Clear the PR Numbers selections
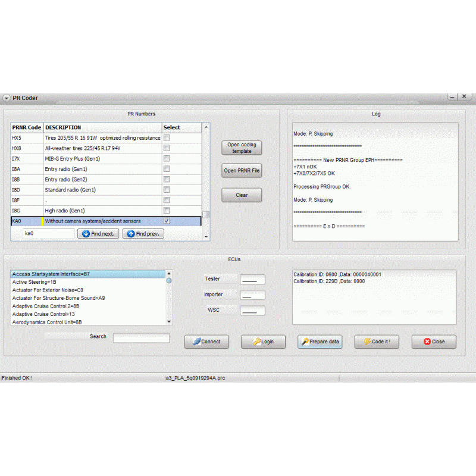This screenshot has height=476, width=476. click(242, 195)
